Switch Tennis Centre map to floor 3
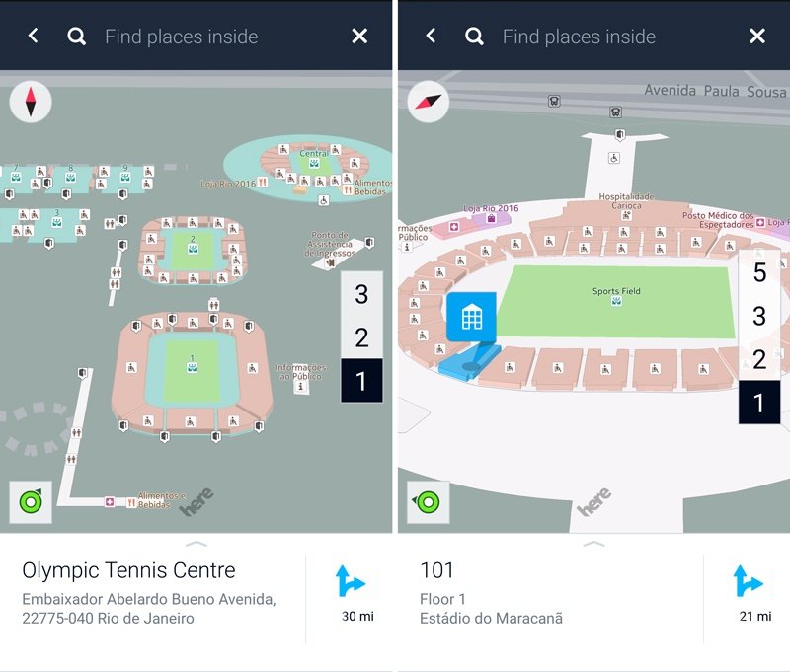 (361, 293)
